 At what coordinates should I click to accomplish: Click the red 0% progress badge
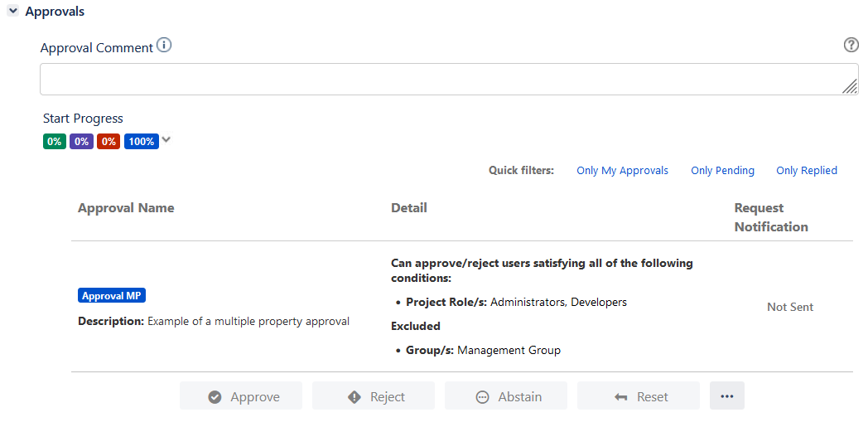point(108,142)
